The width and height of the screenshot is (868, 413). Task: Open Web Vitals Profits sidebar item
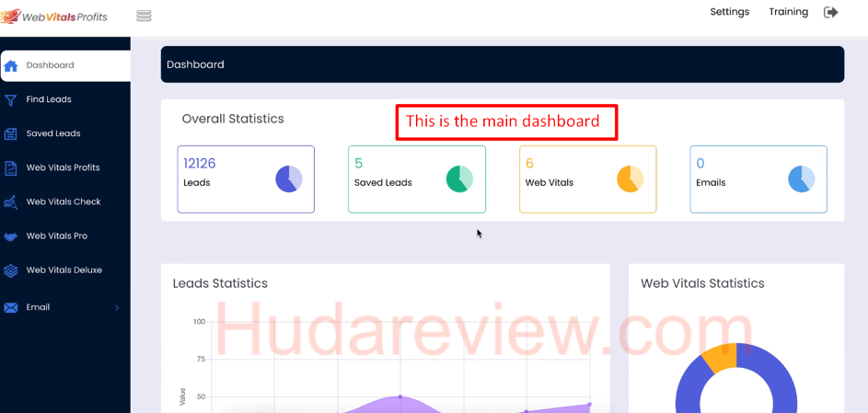65,167
